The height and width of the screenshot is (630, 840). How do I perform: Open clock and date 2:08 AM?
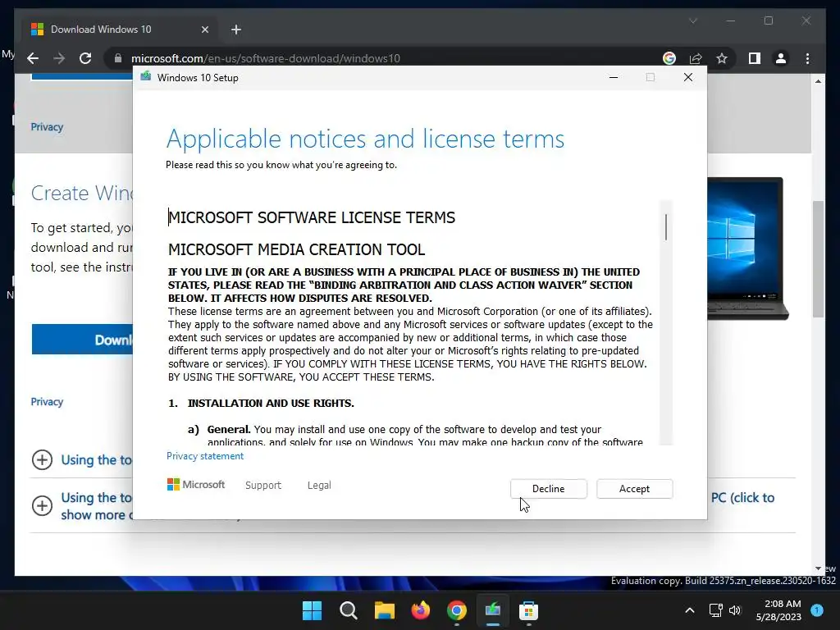[778, 610]
